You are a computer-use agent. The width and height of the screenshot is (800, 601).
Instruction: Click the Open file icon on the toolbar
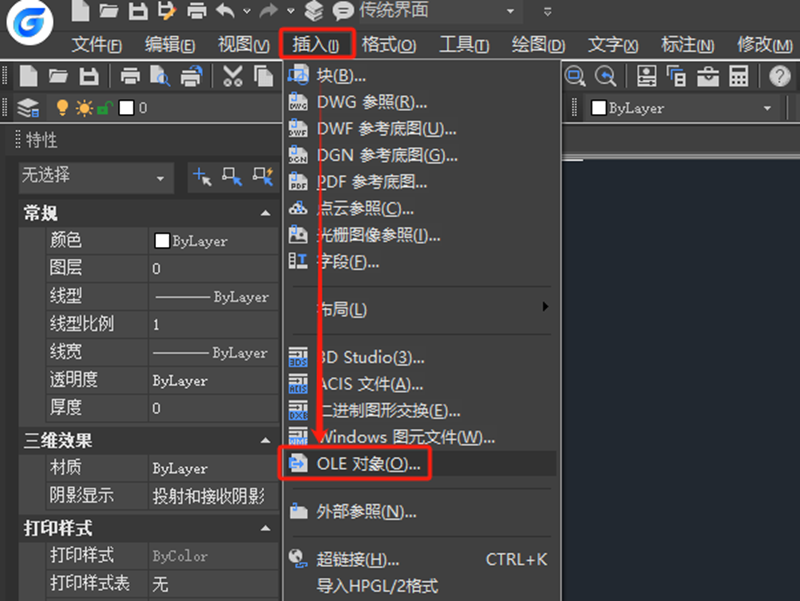pyautogui.click(x=60, y=77)
